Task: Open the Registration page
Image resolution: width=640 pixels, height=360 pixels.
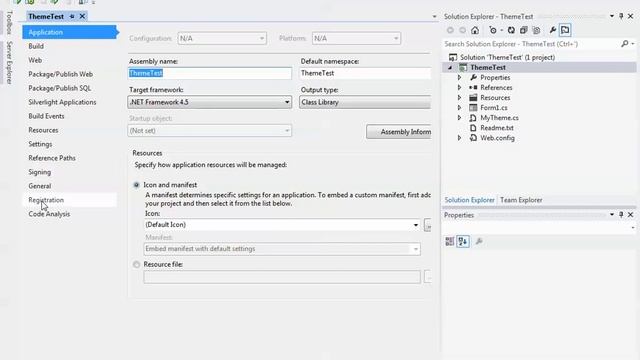Action: coord(69,200)
